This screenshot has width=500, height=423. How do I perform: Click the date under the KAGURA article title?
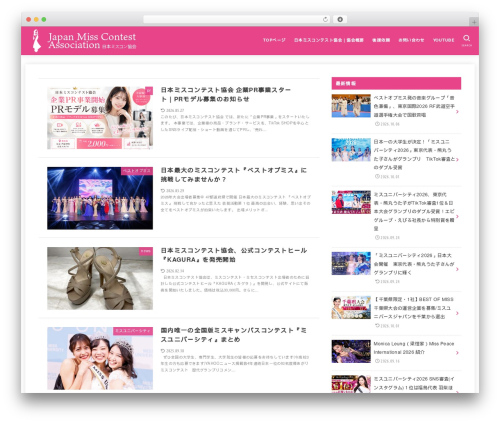[x=173, y=271]
